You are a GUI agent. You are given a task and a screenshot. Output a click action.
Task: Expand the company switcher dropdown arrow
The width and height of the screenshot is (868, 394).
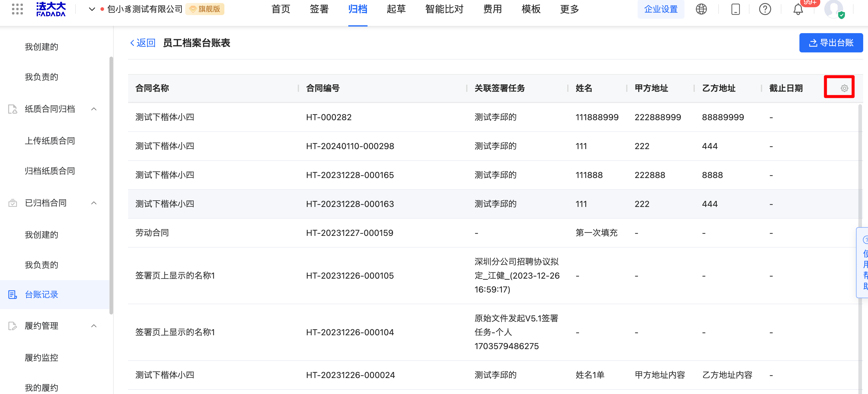click(92, 9)
